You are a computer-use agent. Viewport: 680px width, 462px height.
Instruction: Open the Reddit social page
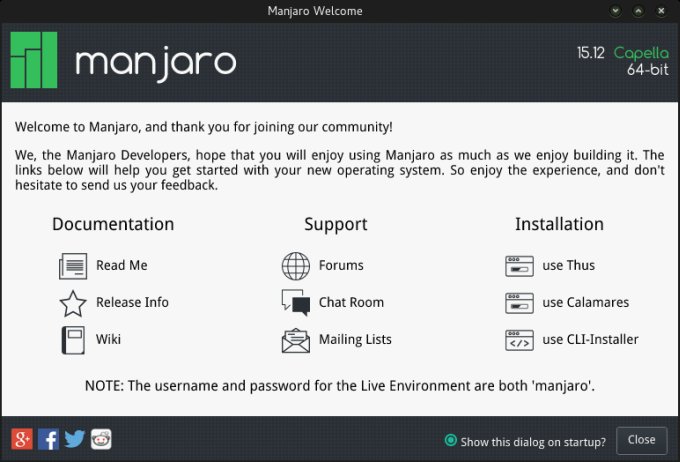click(x=101, y=439)
